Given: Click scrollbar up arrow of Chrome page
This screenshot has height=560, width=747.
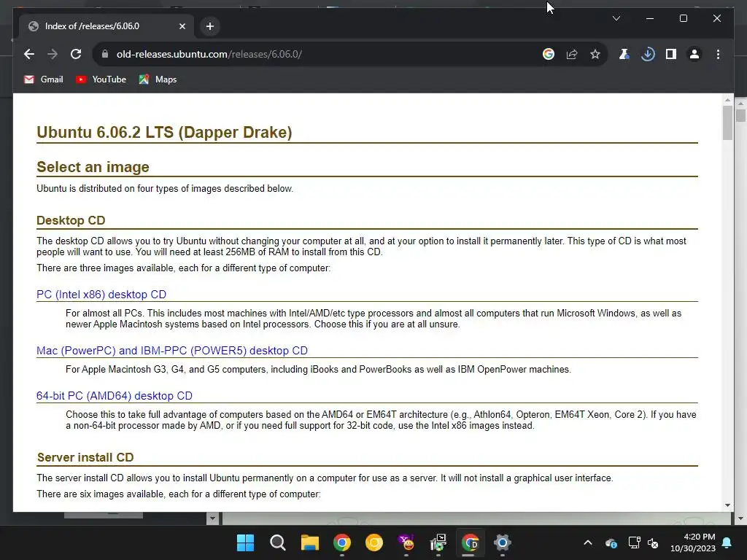Looking at the screenshot, I should (727, 100).
